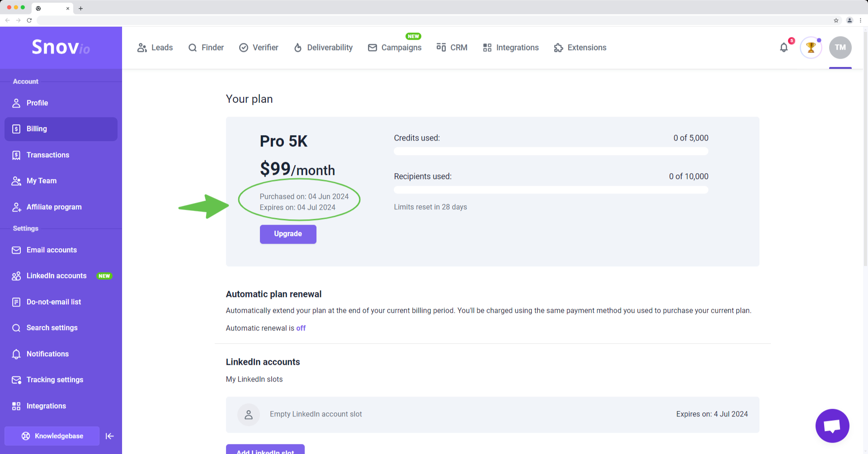This screenshot has width=868, height=454.
Task: Toggle automatic renewal via the off link
Action: tap(301, 328)
